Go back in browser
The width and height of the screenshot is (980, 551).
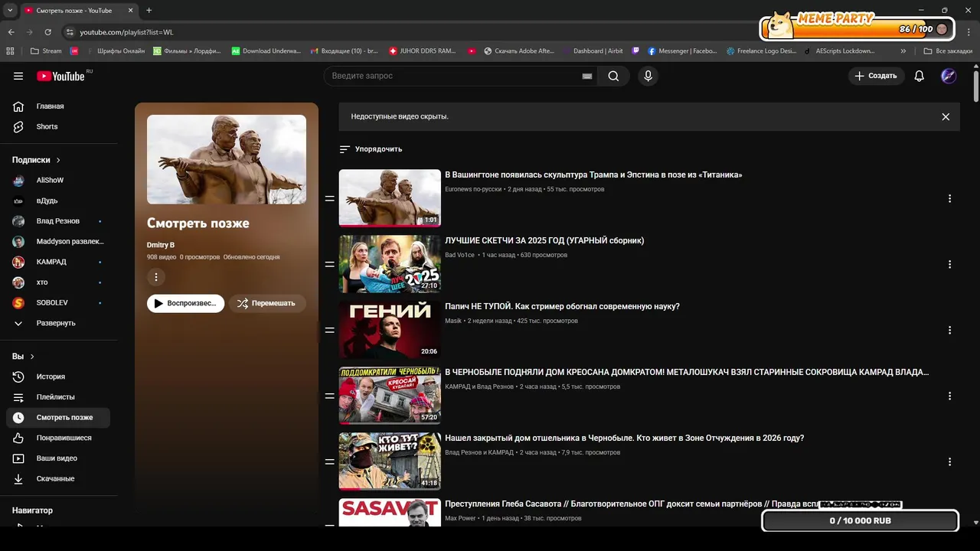[x=11, y=32]
